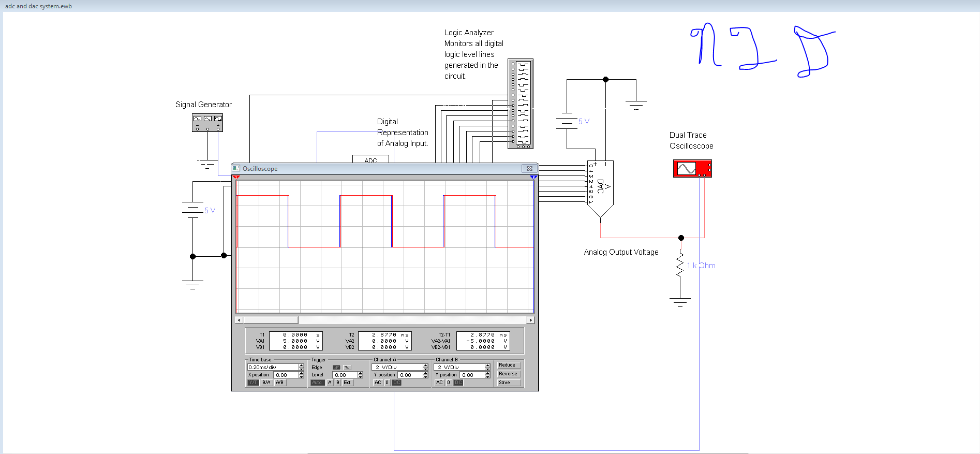Viewport: 980px width, 454px height.
Task: Increase time base 0.20ms/div with up arrow
Action: [301, 365]
